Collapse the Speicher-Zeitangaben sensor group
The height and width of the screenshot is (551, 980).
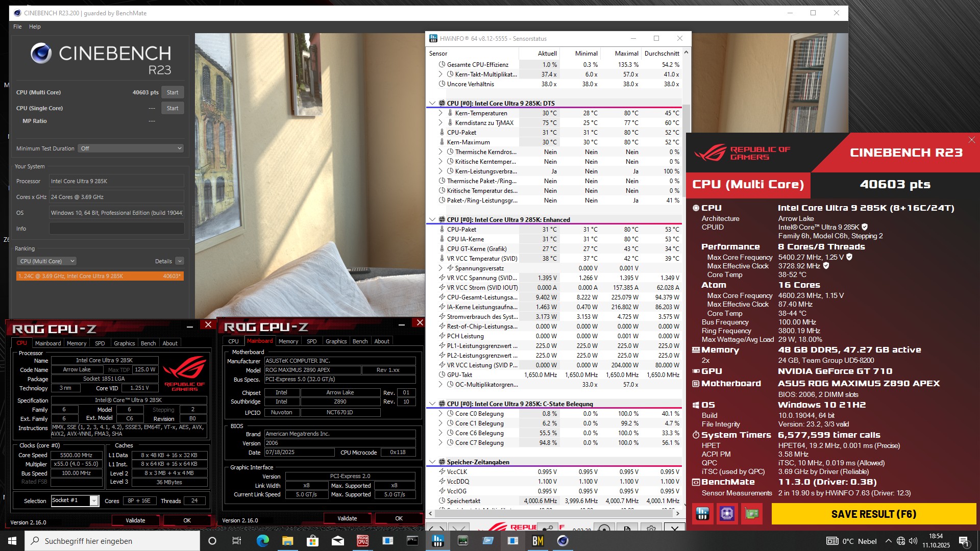click(x=432, y=462)
